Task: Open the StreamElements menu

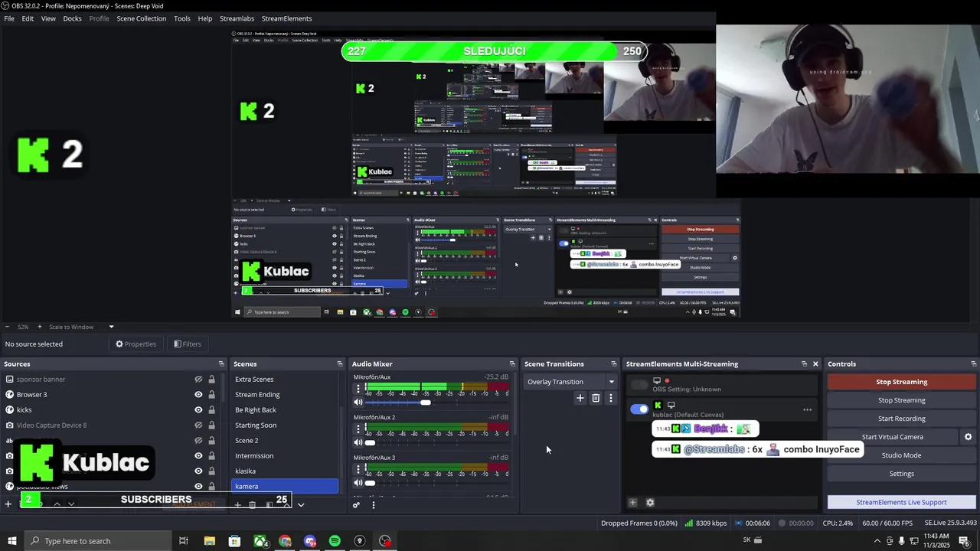Action: coord(286,18)
